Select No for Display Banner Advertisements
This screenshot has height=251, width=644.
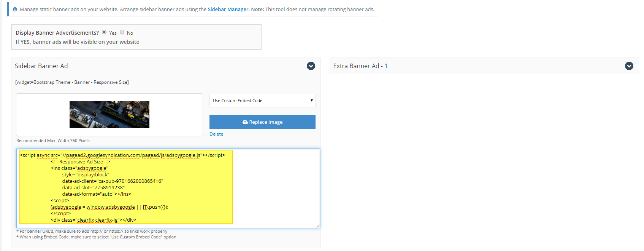tap(122, 32)
